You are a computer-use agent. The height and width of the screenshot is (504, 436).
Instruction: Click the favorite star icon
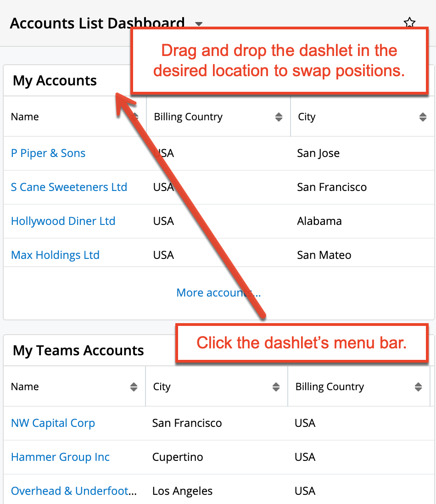pos(409,22)
